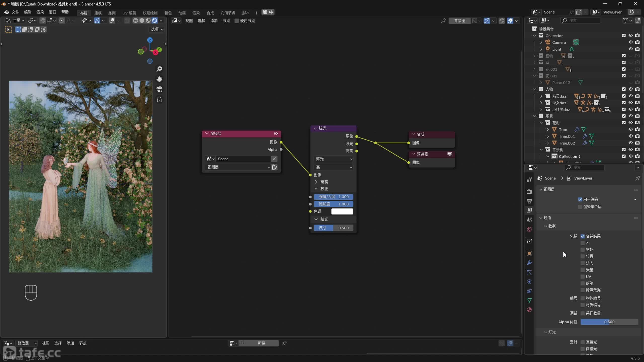The image size is (644, 362).
Task: Click the Render properties tab icon
Action: pos(529,192)
